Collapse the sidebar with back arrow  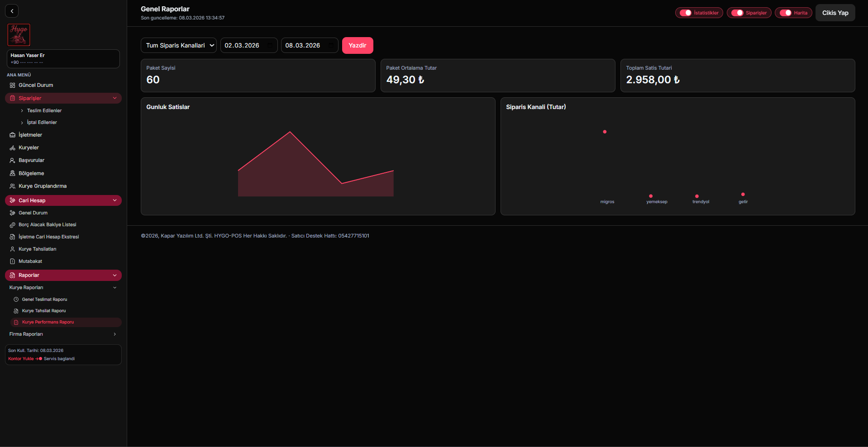coord(12,11)
